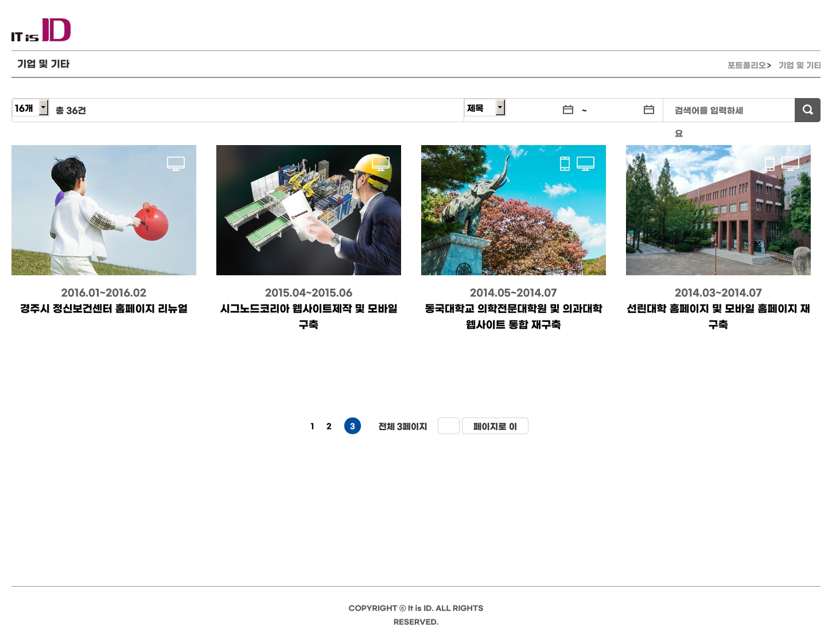
Task: Click mobile phone icon on Sunlin card
Action: (769, 163)
